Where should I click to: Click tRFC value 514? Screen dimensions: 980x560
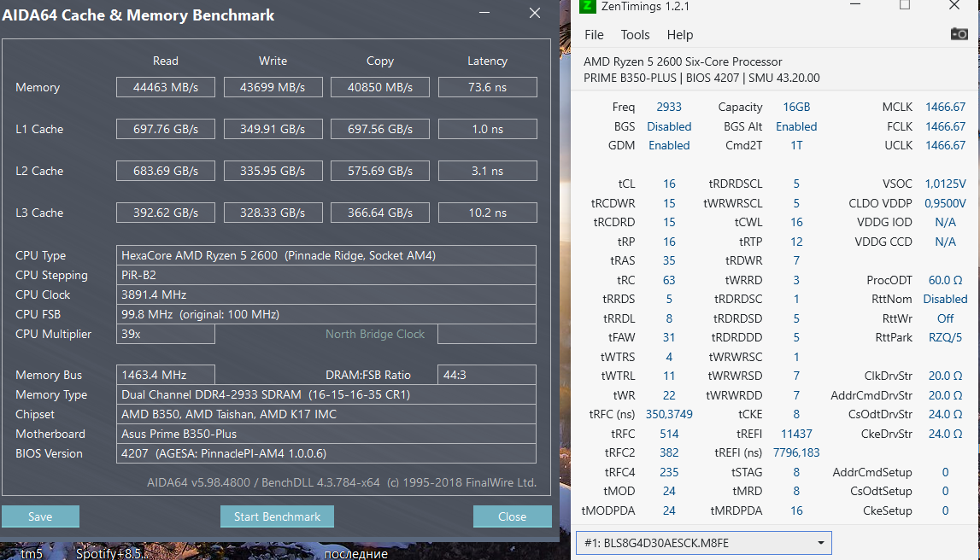[x=669, y=434]
